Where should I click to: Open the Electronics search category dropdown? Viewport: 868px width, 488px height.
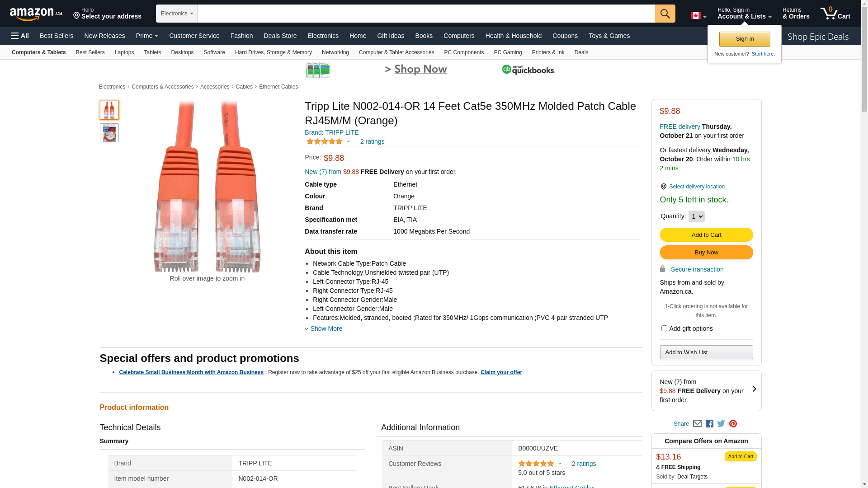[177, 14]
